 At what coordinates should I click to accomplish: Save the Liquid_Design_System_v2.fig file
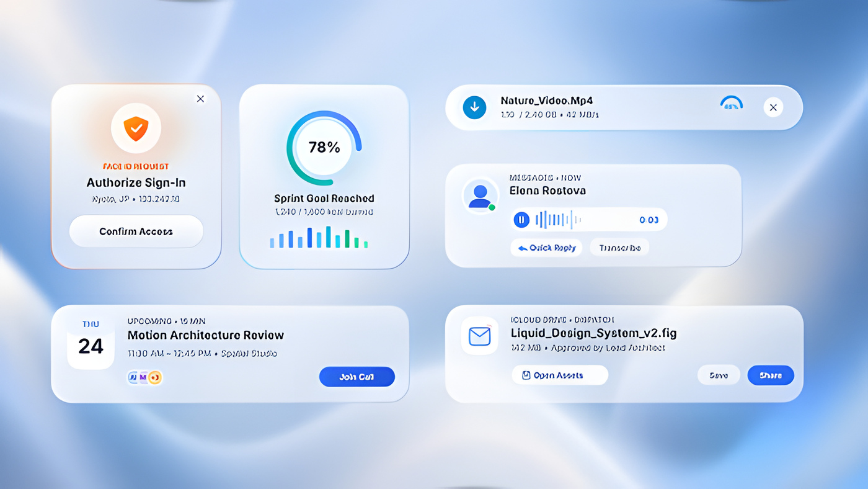coord(719,375)
